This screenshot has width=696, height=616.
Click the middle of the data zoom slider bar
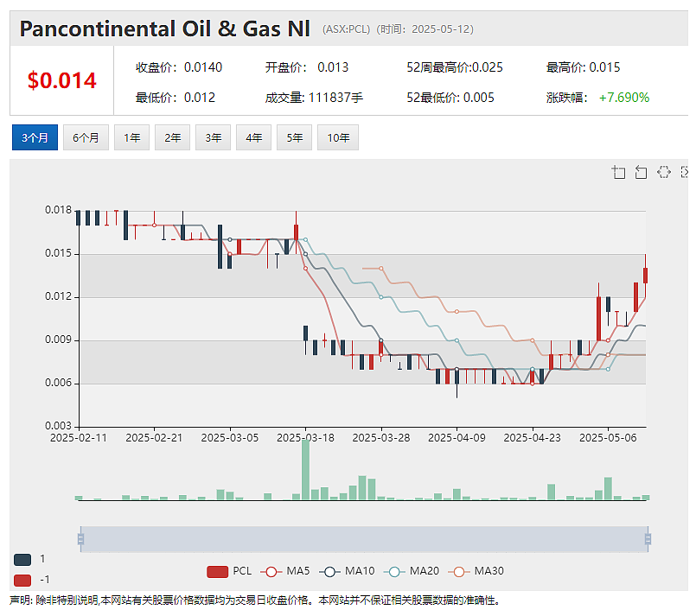[x=364, y=539]
